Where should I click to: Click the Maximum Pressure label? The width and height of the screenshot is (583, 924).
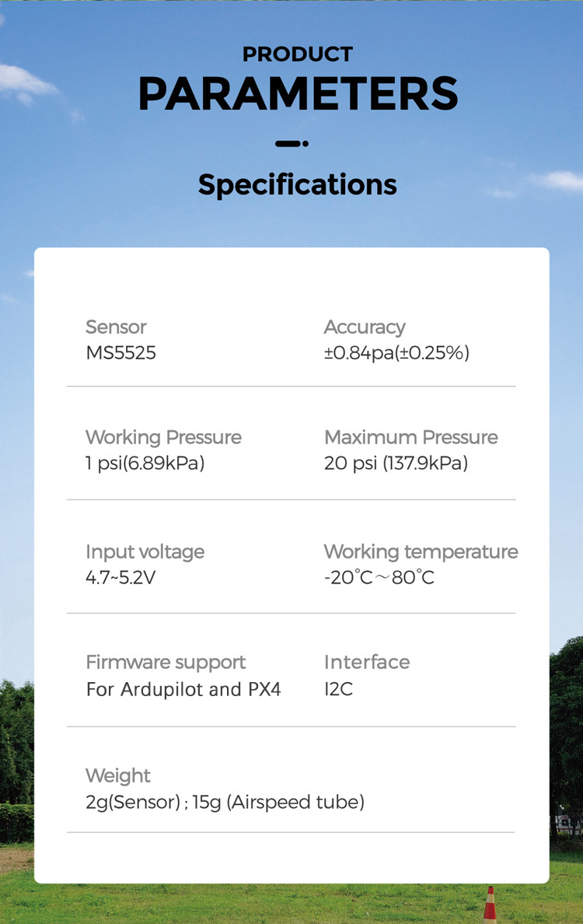(x=411, y=437)
